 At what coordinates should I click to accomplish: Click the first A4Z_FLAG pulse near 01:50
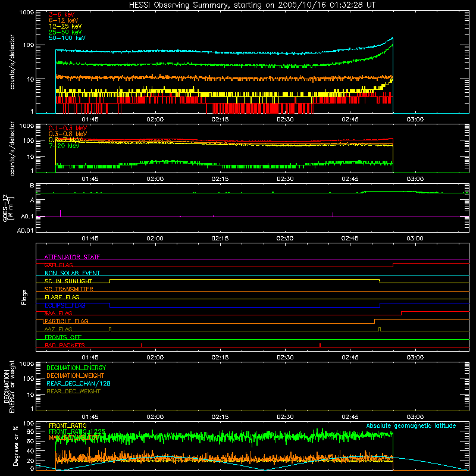pos(110,329)
